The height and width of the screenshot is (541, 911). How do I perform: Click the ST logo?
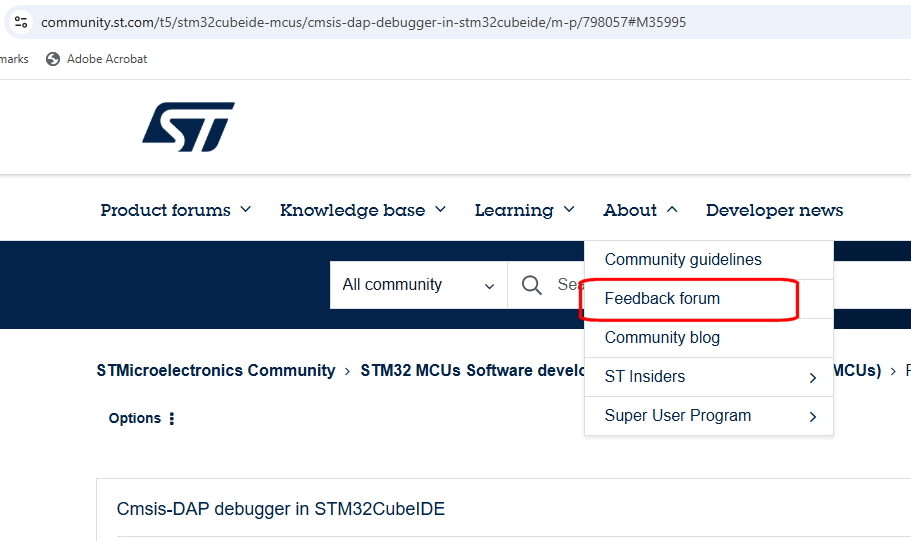[188, 127]
